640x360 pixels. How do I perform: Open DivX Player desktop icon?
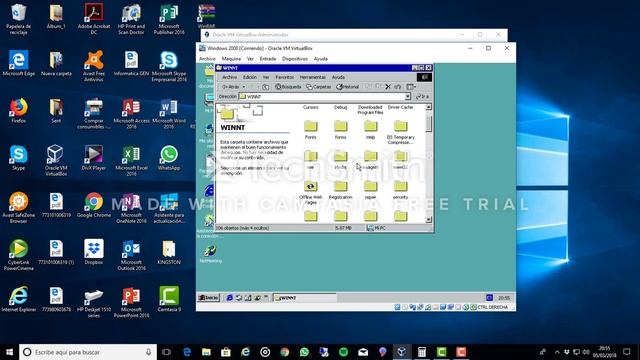tap(94, 158)
